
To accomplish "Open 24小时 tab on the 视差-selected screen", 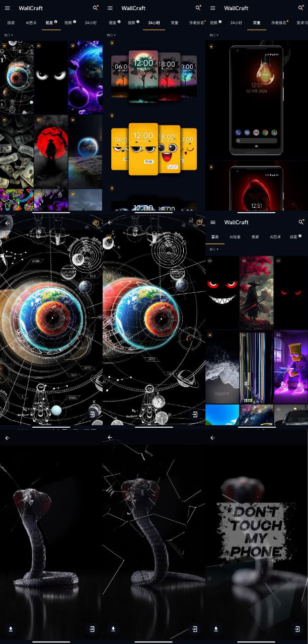I will click(91, 23).
